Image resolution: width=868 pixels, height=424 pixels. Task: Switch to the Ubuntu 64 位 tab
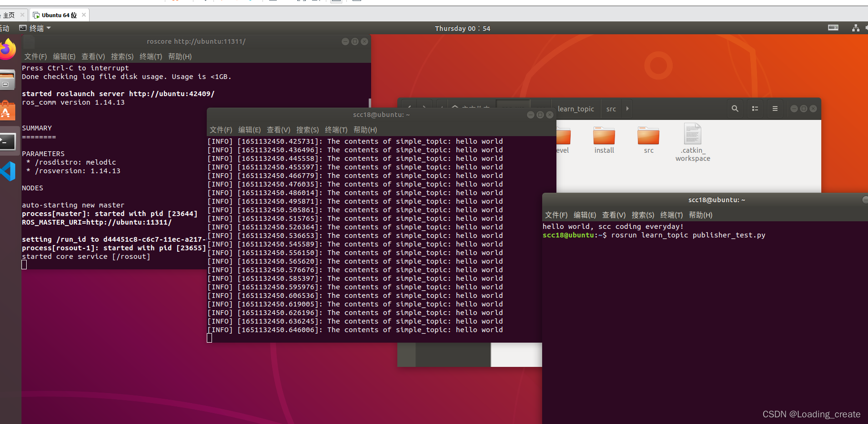(x=59, y=15)
